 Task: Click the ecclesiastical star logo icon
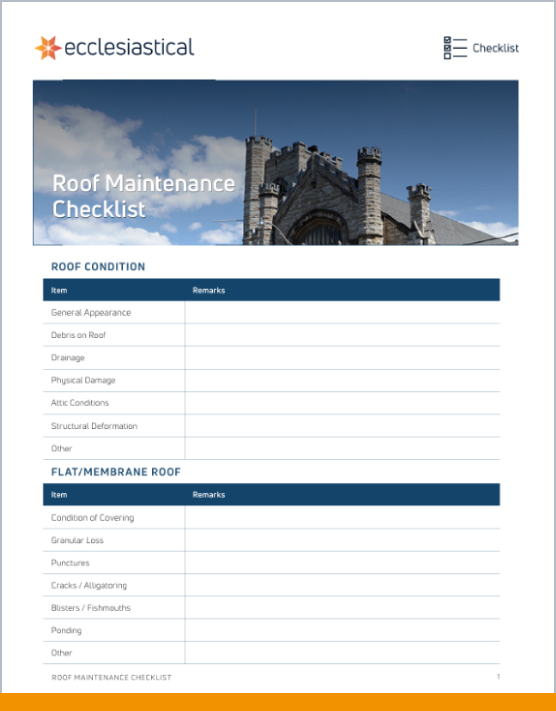(48, 48)
